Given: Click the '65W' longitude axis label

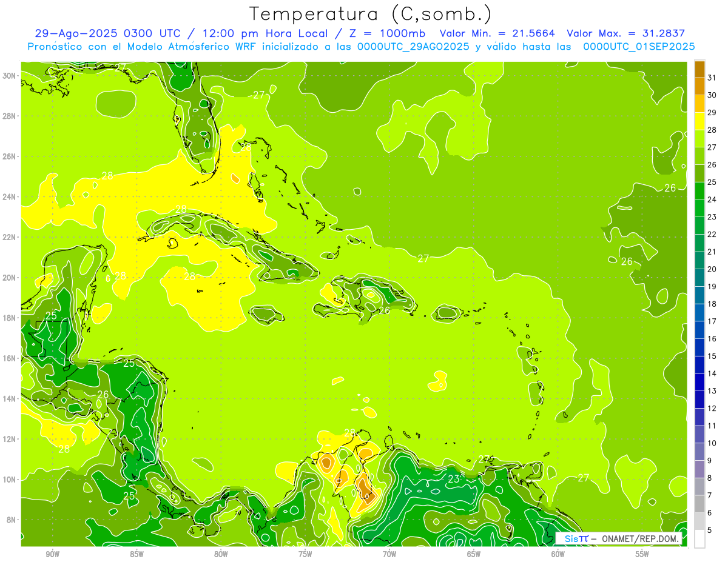Looking at the screenshot, I should (x=474, y=554).
